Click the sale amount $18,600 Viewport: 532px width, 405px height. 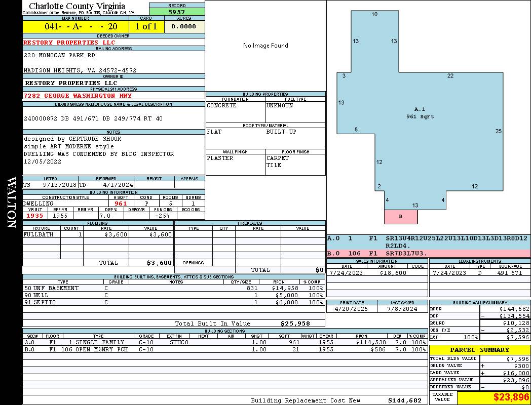point(393,273)
